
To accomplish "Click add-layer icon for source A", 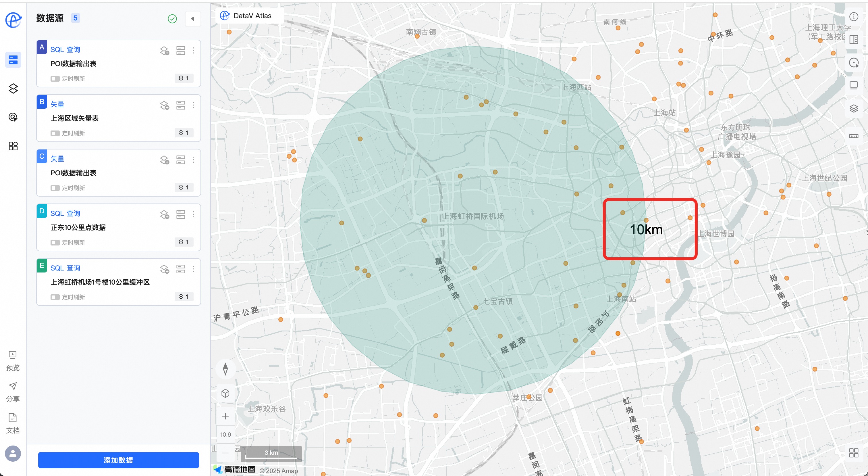I will 164,51.
